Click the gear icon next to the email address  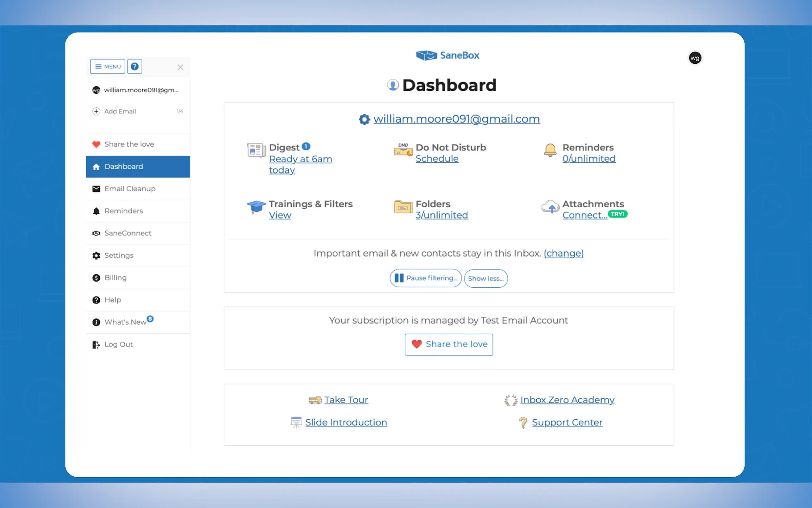(364, 119)
